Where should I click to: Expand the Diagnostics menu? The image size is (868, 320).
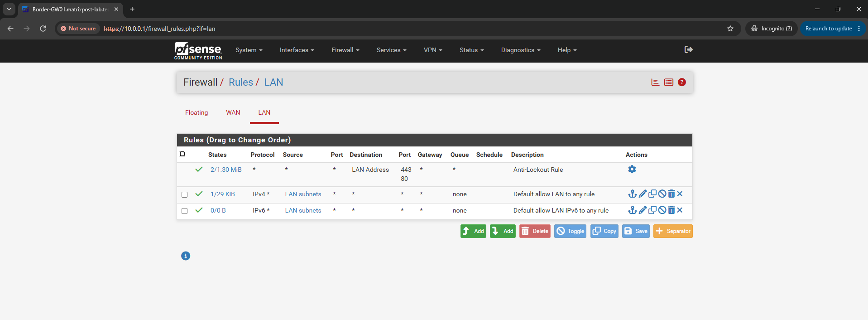521,50
